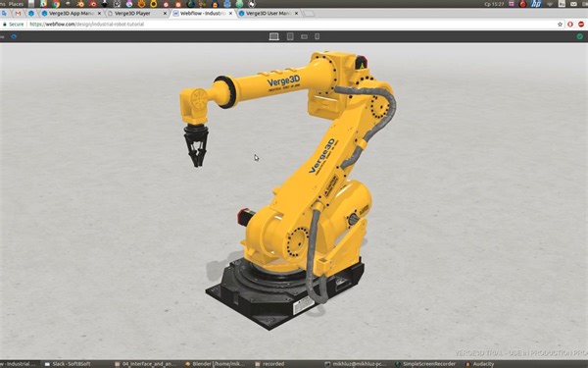Select tablet preview in Webflow toolbar
588x368 pixels.
pyautogui.click(x=290, y=36)
